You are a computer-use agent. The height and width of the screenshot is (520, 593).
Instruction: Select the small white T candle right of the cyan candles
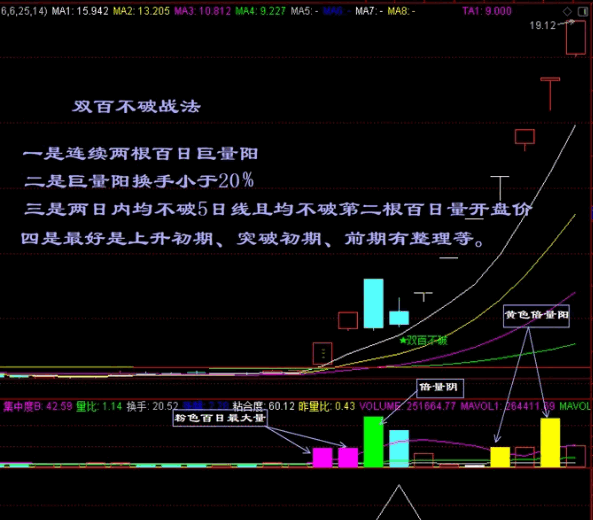[x=424, y=296]
